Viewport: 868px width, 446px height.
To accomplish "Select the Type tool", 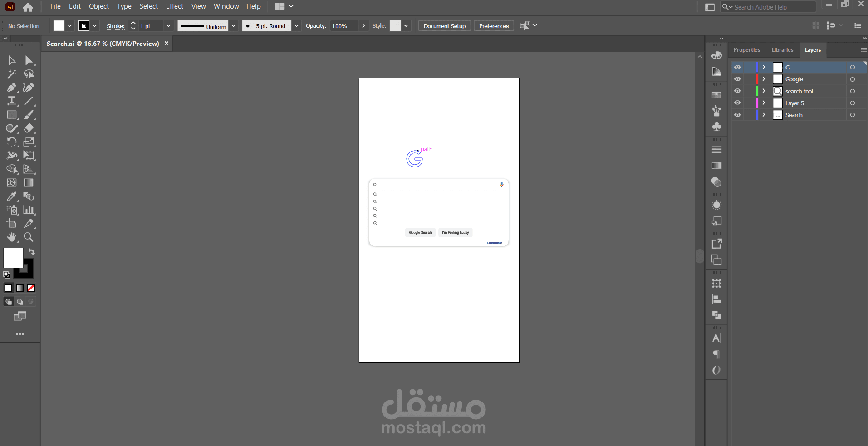I will (12, 101).
